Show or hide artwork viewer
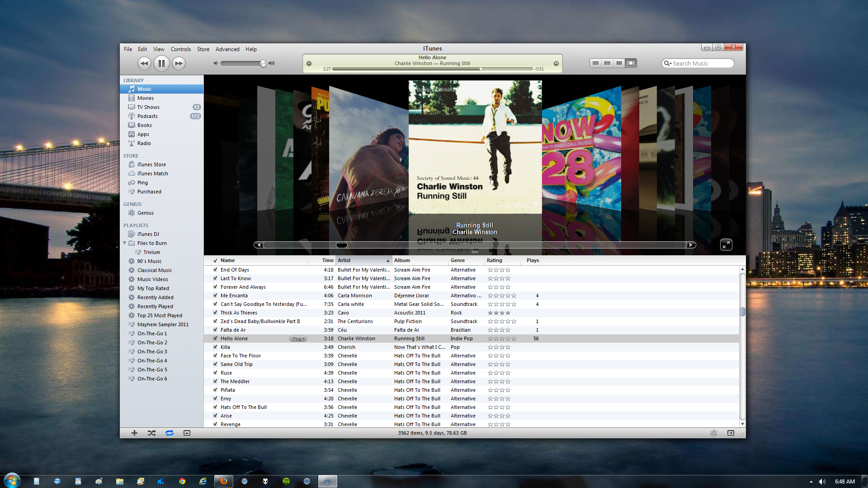868x488 pixels. [x=187, y=433]
